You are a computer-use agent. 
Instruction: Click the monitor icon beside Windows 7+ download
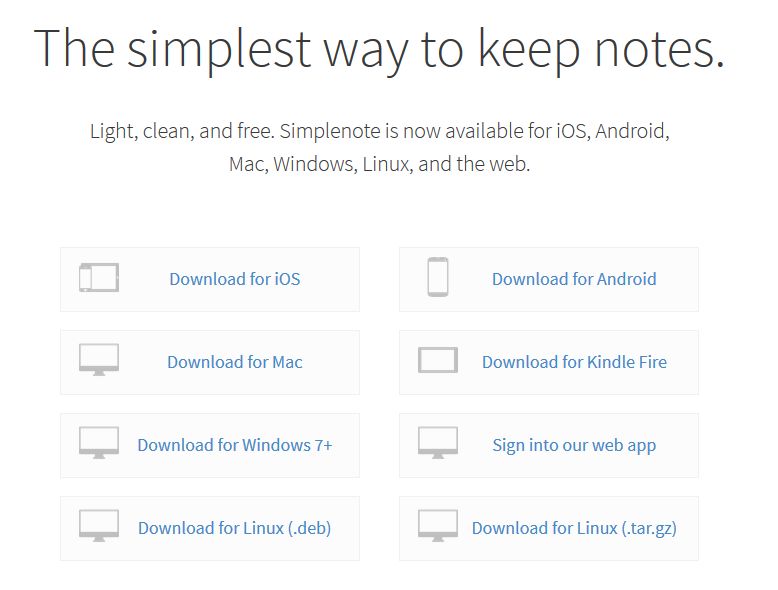(x=99, y=443)
